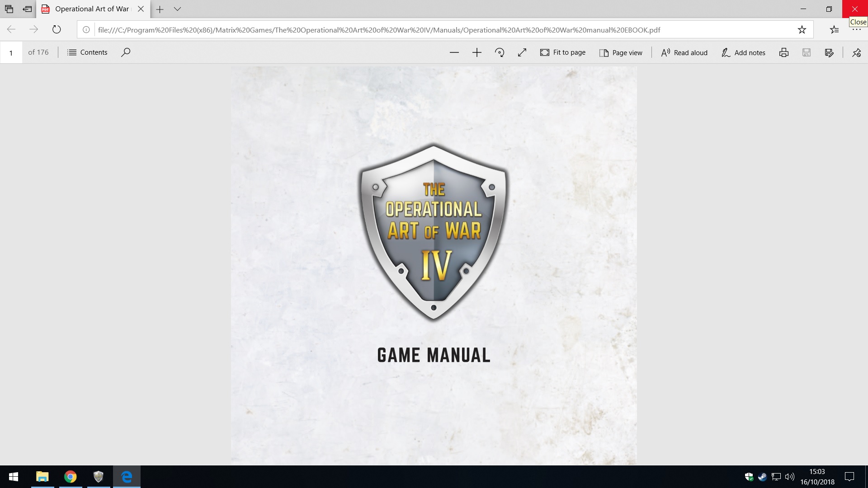Rotate the PDF page
Viewport: 868px width, 488px height.
[500, 52]
